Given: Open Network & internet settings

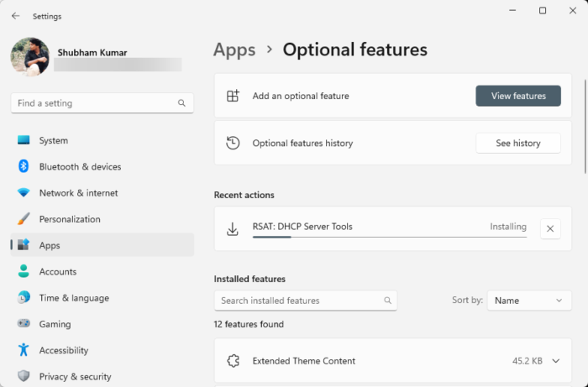Looking at the screenshot, I should pyautogui.click(x=78, y=193).
